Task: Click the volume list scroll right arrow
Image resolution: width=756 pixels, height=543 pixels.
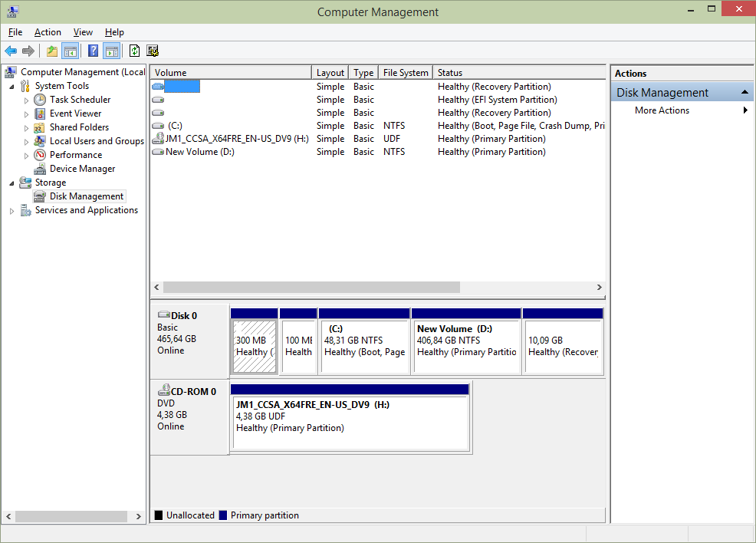Action: (600, 288)
